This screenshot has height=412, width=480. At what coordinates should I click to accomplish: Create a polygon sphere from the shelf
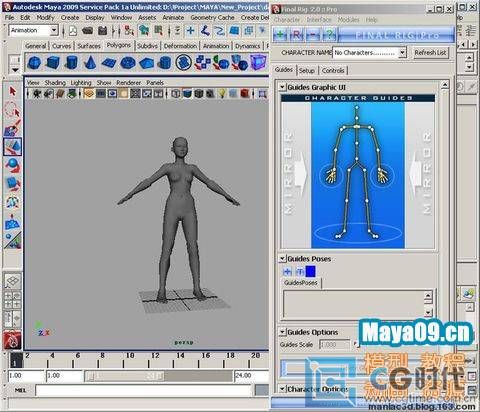(34, 62)
